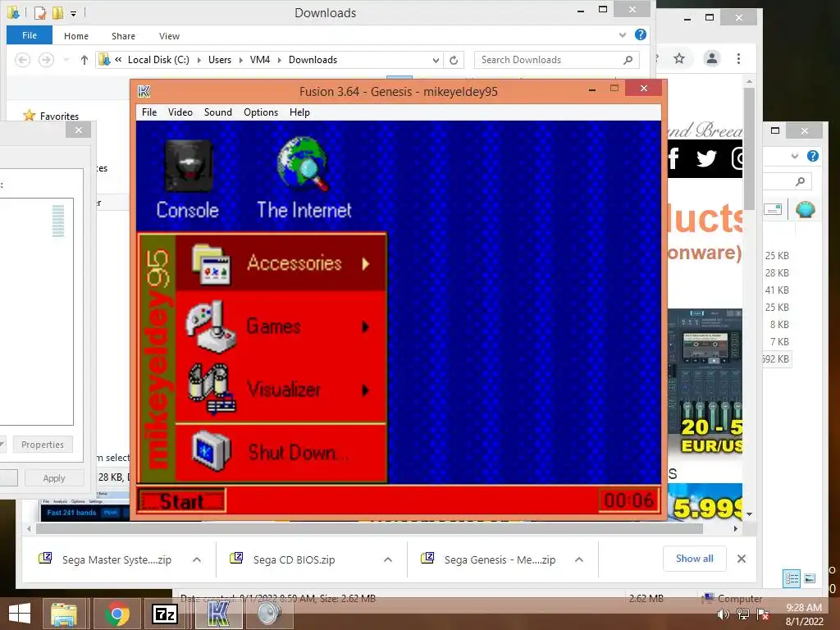Select Favorites in the Explorer navigation pane
The image size is (840, 630).
point(59,116)
